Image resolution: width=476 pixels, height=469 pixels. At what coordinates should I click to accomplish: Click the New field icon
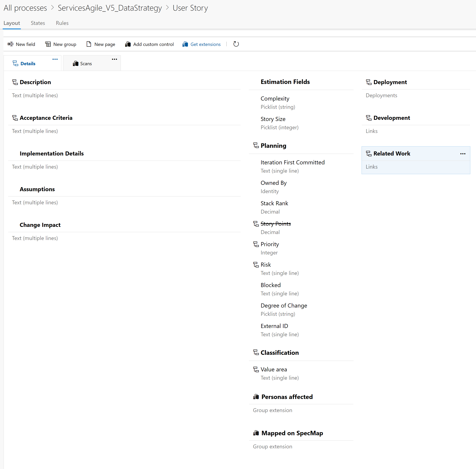coord(10,44)
